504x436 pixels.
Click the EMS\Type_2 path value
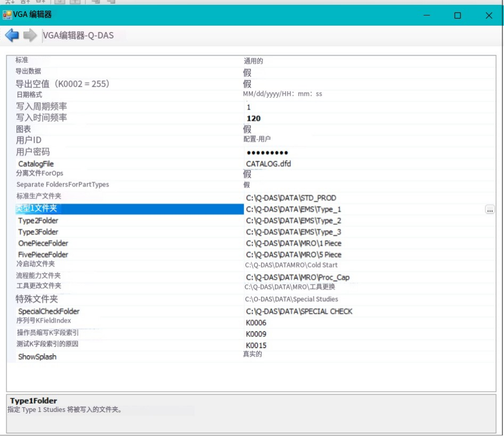click(x=294, y=221)
